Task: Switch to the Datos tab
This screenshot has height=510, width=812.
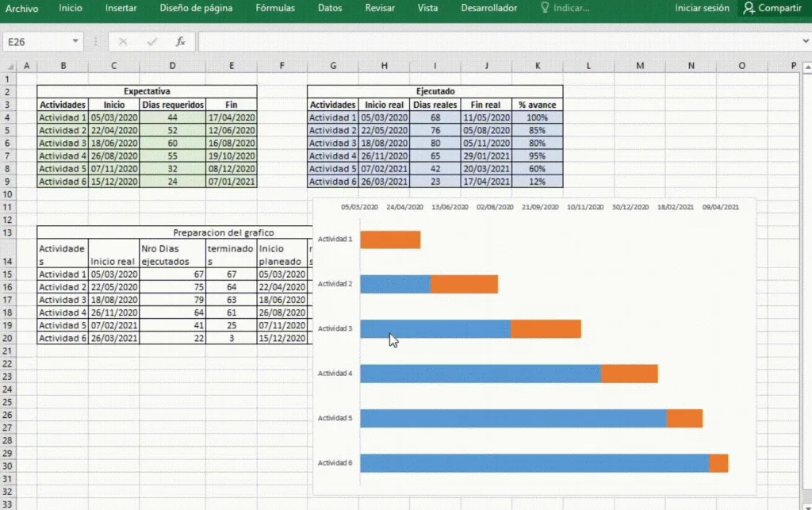Action: (330, 8)
